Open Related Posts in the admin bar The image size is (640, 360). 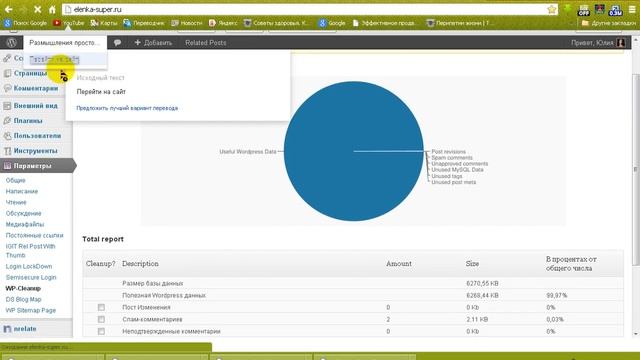pyautogui.click(x=205, y=42)
